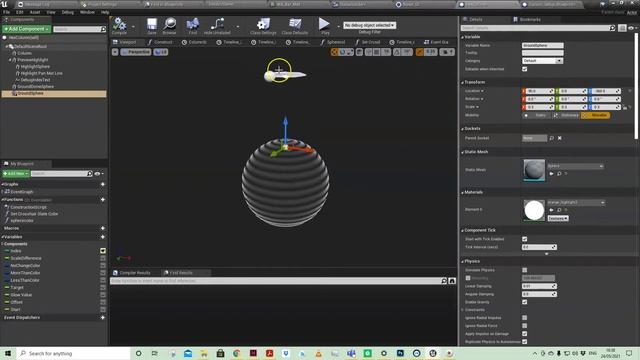640x360 pixels.
Task: Click the Play toolbar button
Action: [x=324, y=25]
